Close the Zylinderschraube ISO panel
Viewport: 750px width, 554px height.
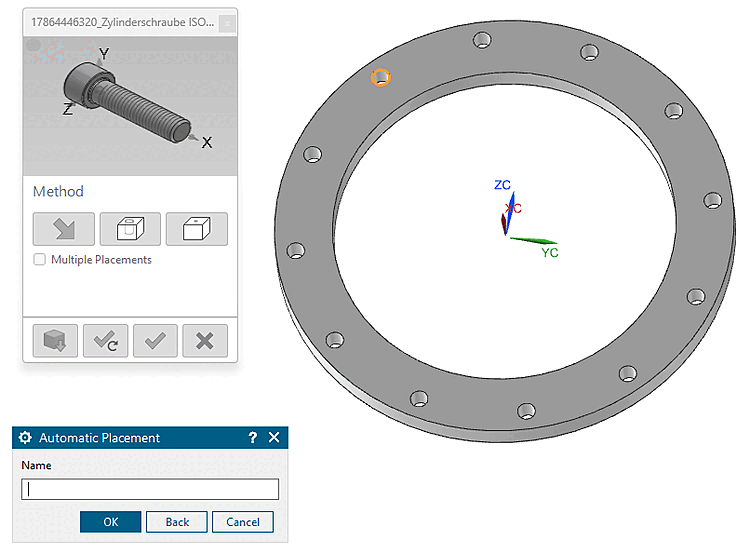(x=227, y=23)
